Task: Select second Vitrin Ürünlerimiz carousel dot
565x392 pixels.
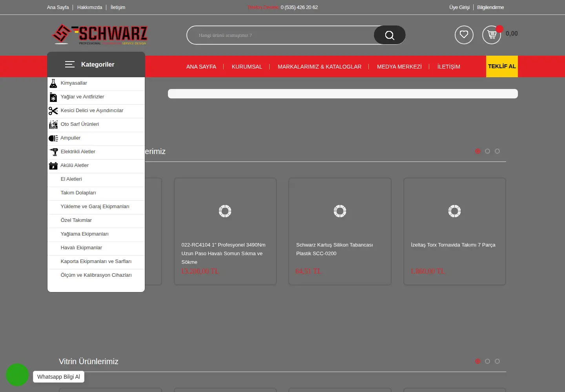Action: tap(487, 361)
